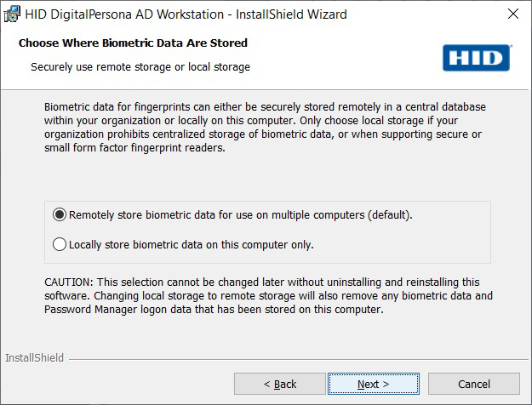Select local storage radio button

(x=59, y=245)
